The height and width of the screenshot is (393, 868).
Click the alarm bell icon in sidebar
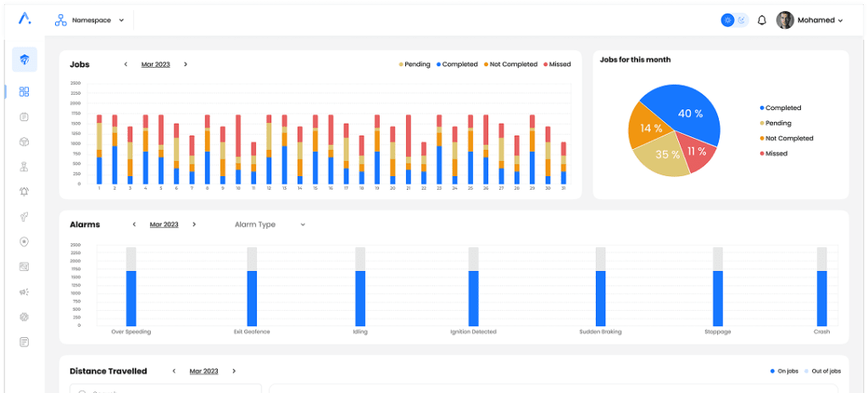pos(25,191)
